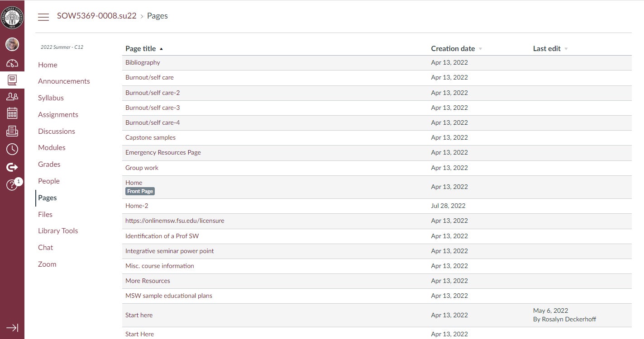Open the Inbox icon in sidebar
The width and height of the screenshot is (644, 339).
pyautogui.click(x=12, y=131)
